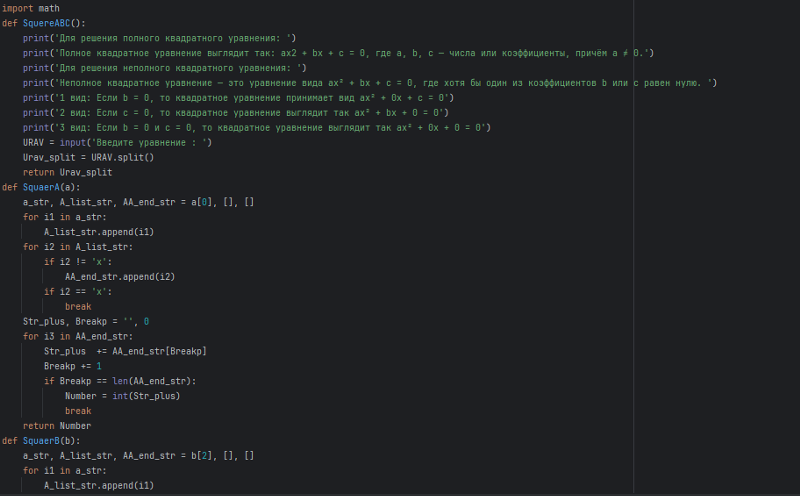Screen dimensions: 800x496
Task: Click the 'import math' line
Action: (31, 8)
